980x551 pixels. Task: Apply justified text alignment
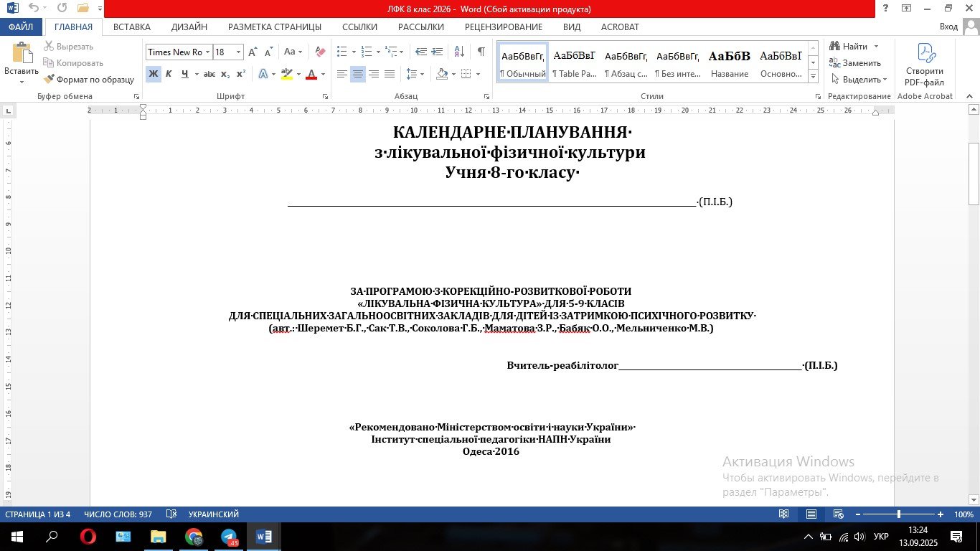click(390, 74)
